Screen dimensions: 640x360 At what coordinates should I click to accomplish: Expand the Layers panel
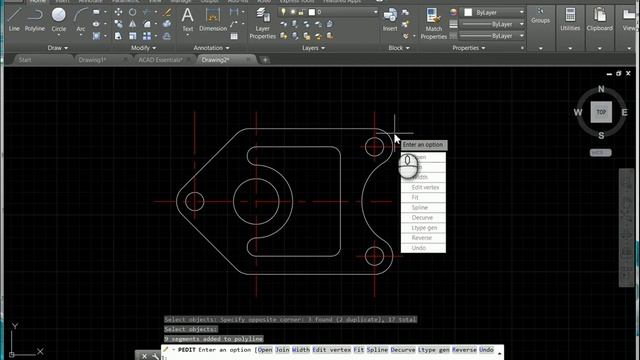(313, 48)
